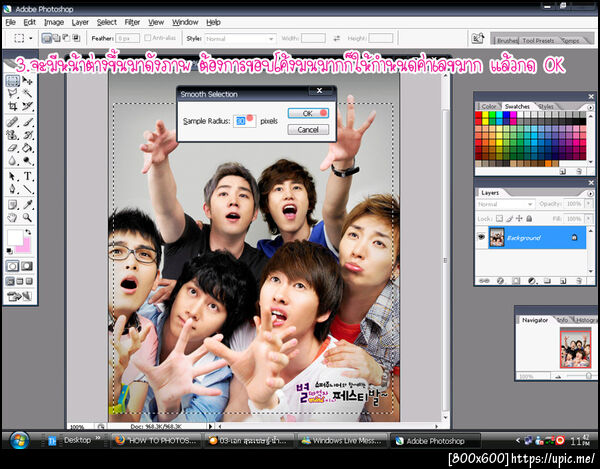
Task: Add a layer mask in Layers panel
Action: tap(516, 281)
